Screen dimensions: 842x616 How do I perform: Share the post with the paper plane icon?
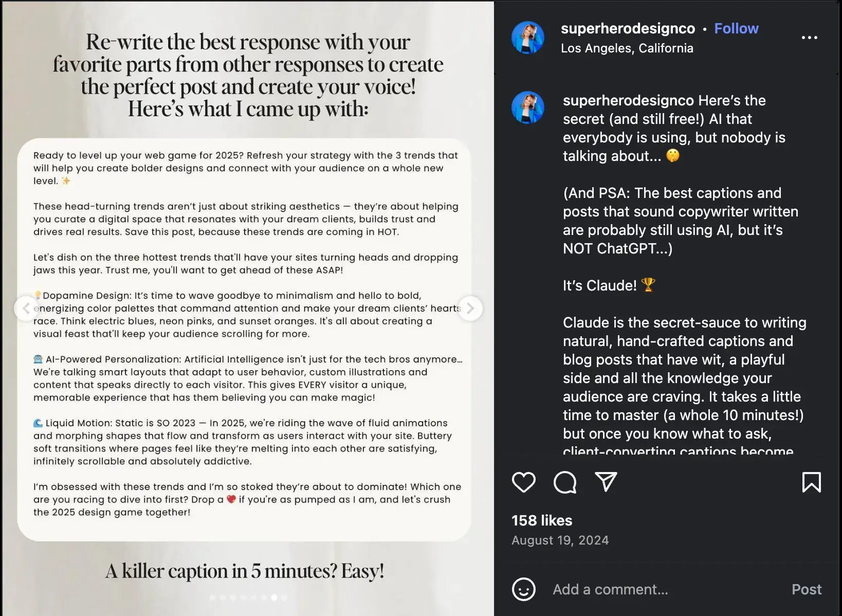click(606, 482)
